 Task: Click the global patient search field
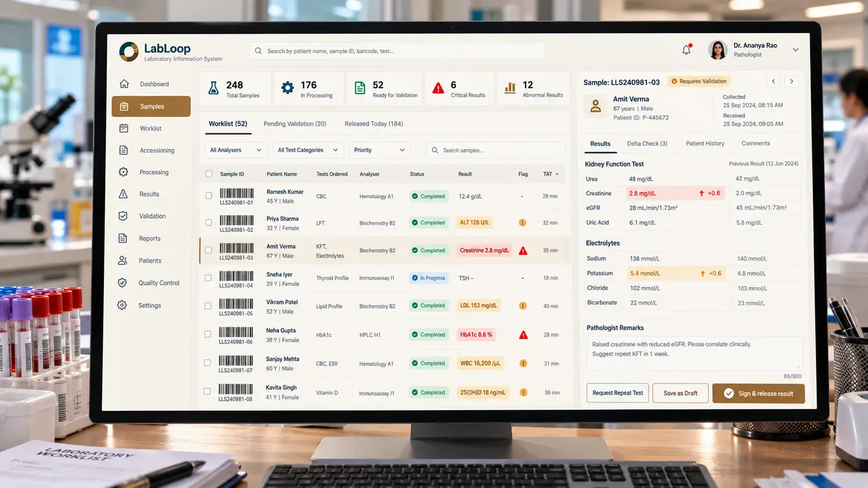(397, 51)
